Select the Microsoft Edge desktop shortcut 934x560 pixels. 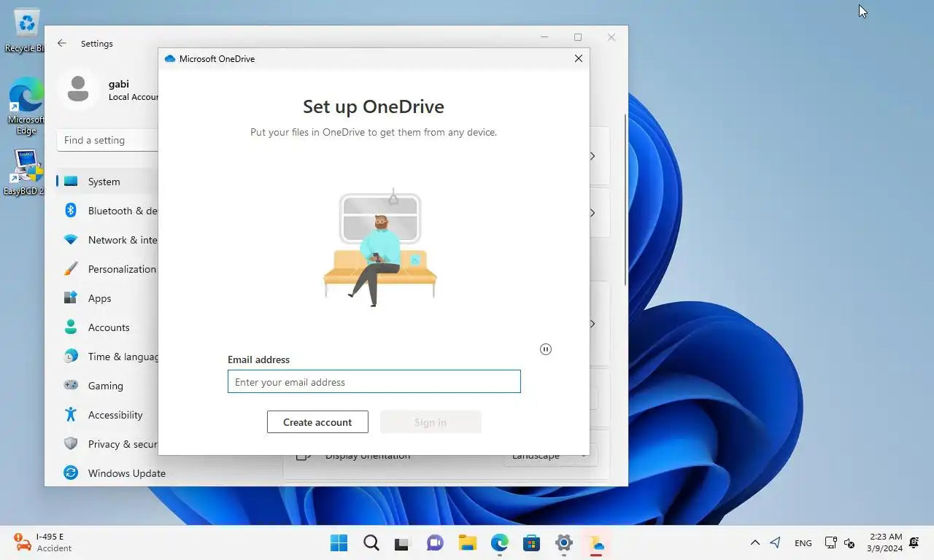point(26,106)
